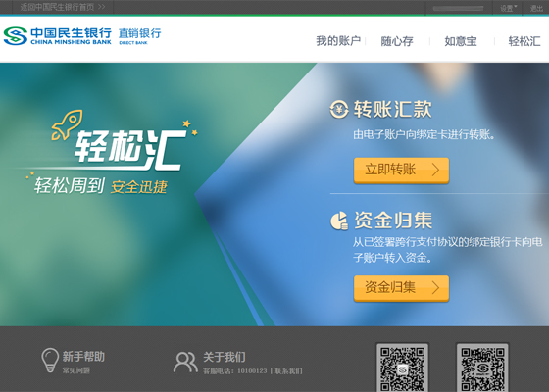
Task: Open the 新手帮助 link
Action: pyautogui.click(x=83, y=357)
